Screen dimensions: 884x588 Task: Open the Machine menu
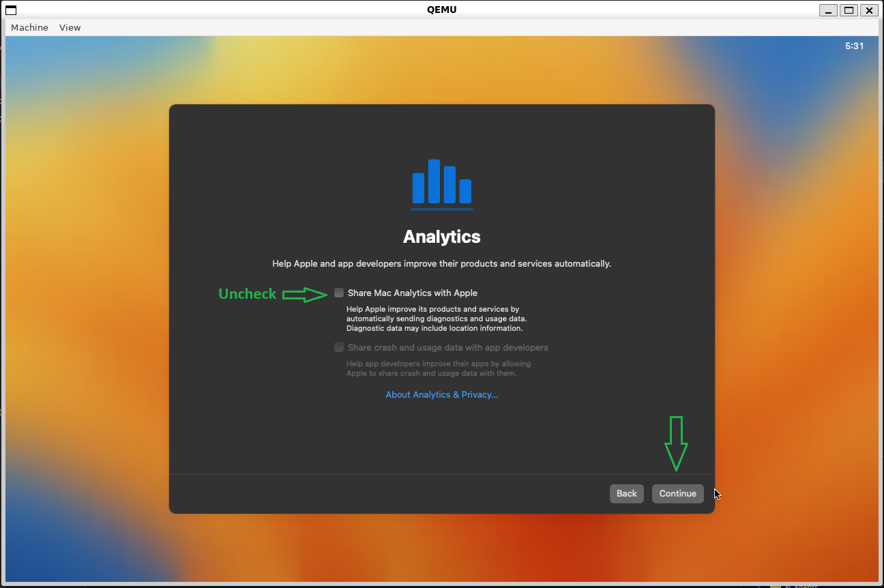coord(29,27)
